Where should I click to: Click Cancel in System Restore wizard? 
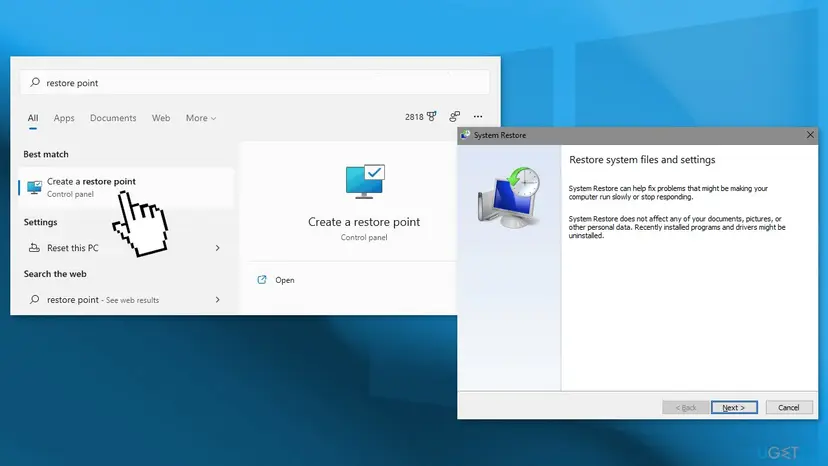(x=789, y=407)
